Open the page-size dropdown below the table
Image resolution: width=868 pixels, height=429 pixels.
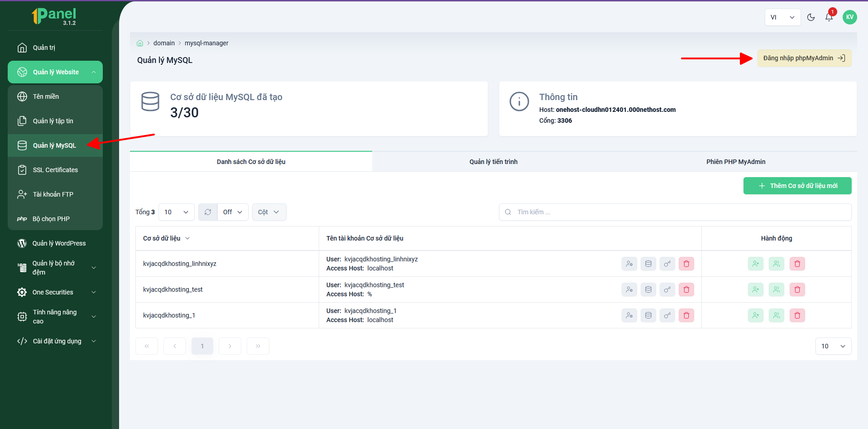(833, 346)
